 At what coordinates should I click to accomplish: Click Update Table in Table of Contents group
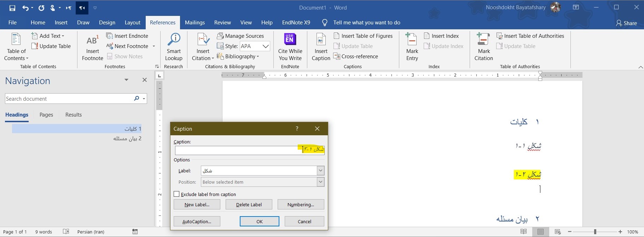point(51,46)
